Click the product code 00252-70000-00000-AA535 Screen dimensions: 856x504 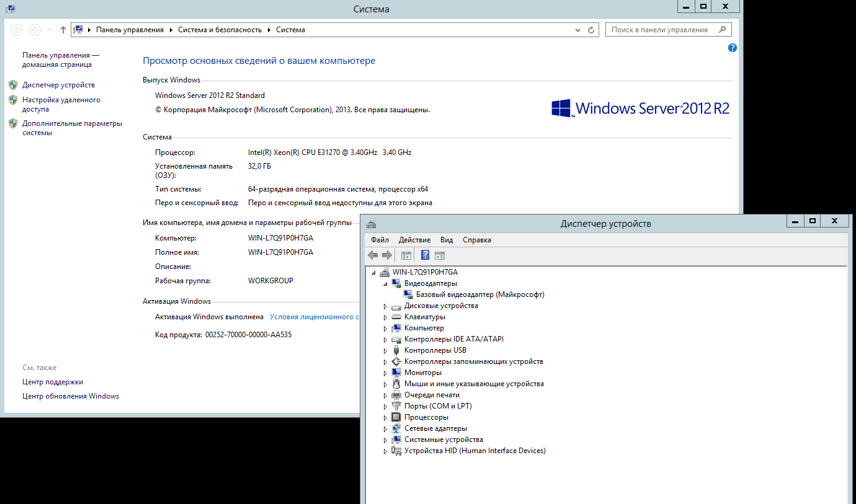point(248,335)
